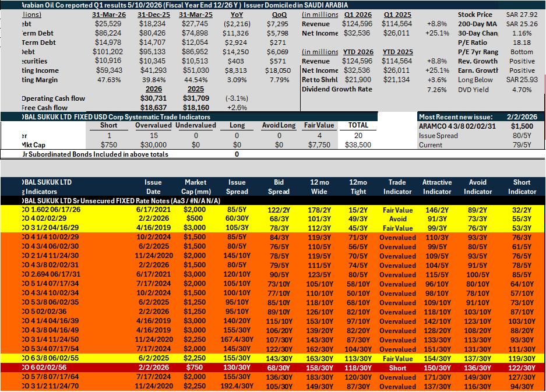Select the Q1 2026 Revenue value $124,596
Screen dimensions: 546x392
[357, 24]
